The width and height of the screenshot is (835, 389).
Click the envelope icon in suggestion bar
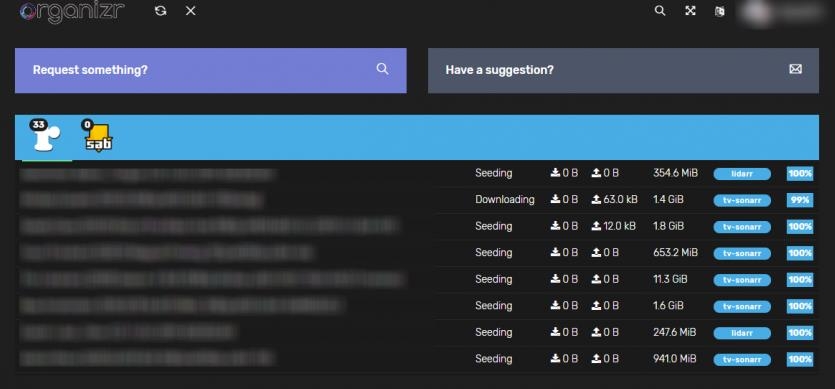pos(796,69)
